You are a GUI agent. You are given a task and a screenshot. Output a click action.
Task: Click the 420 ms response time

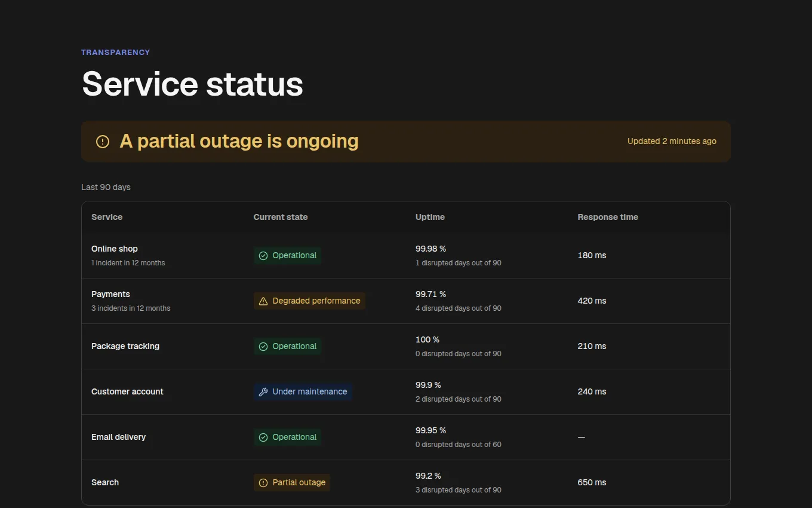point(592,301)
